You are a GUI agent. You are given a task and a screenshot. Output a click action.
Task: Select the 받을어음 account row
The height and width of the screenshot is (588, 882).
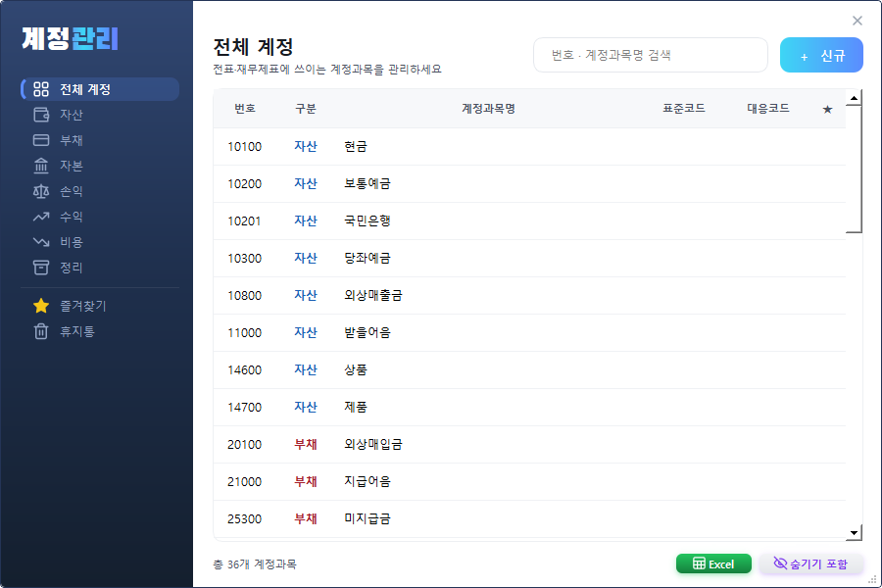point(529,332)
